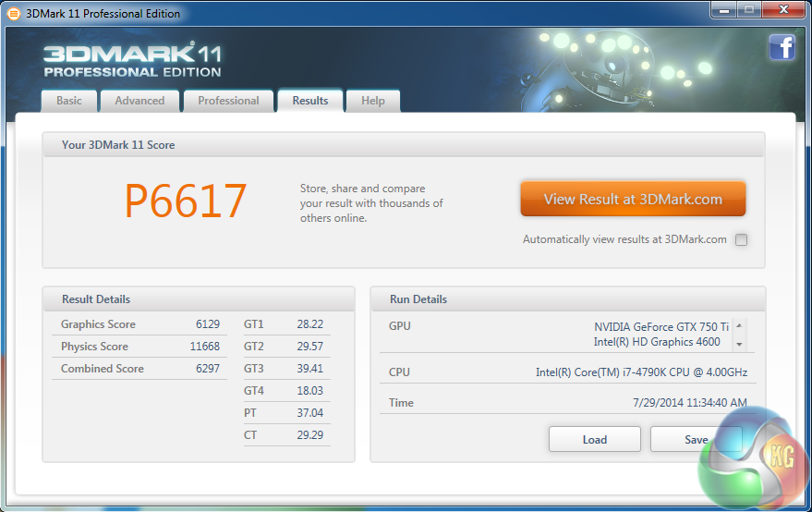Click the Run Details panel header
812x512 pixels.
click(568, 299)
